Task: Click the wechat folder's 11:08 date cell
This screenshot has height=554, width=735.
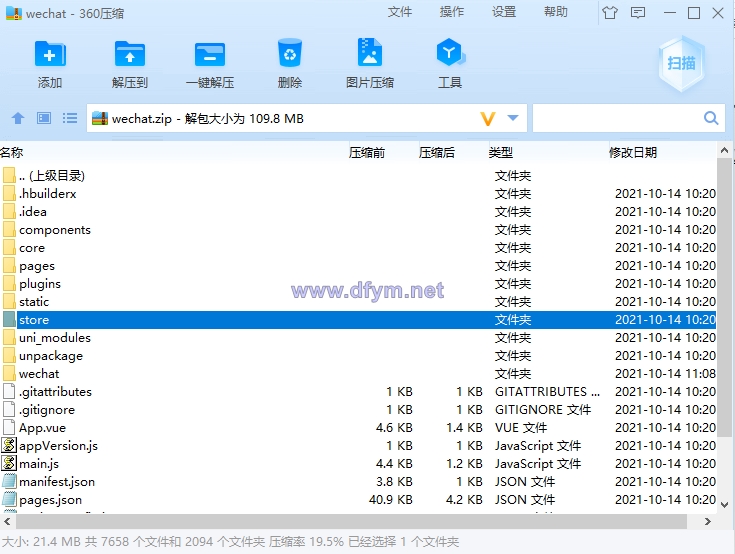Action: tap(665, 374)
